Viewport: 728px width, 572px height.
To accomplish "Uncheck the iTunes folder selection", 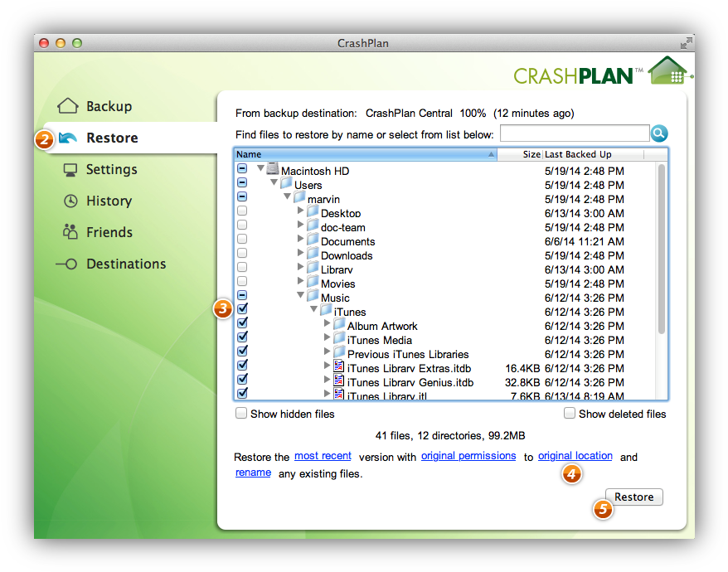I will pos(241,308).
